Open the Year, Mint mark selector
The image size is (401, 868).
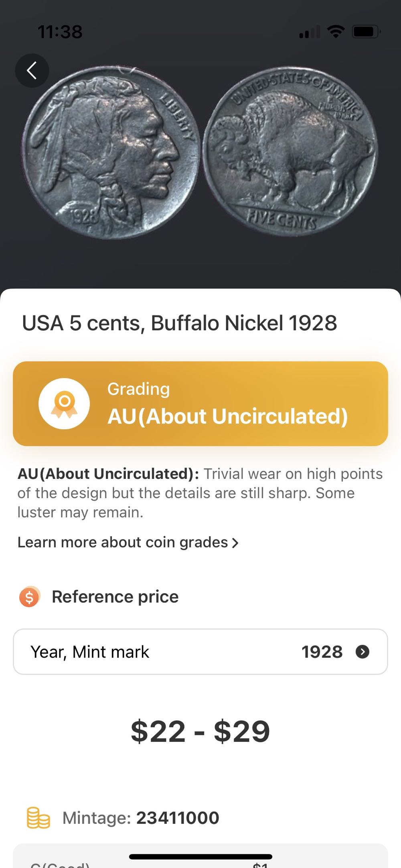pos(200,652)
